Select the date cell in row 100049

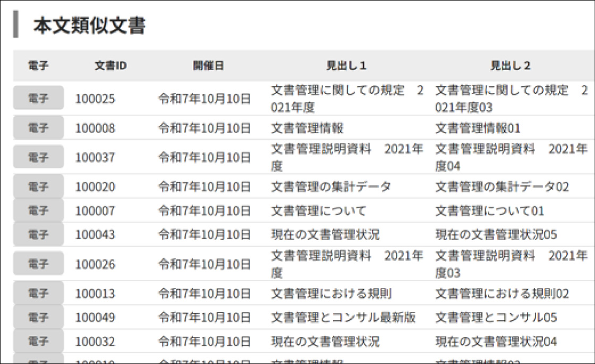coord(205,317)
